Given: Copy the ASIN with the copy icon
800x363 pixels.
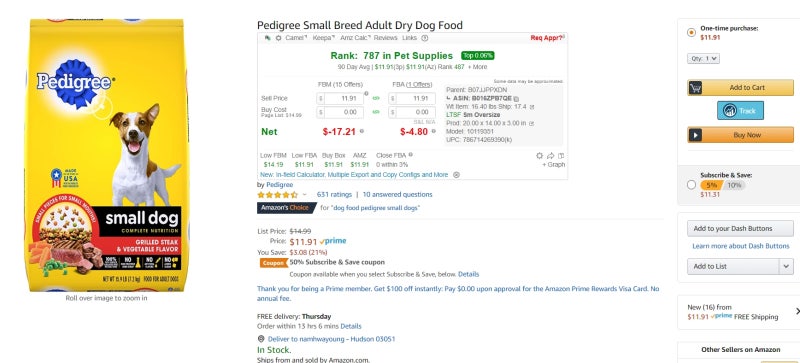Looking at the screenshot, I should [x=516, y=99].
